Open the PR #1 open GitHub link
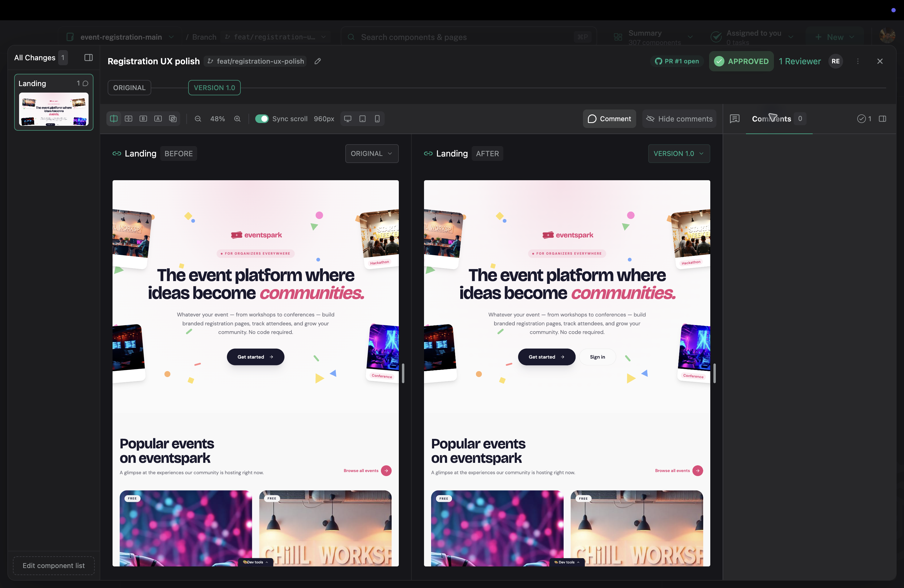This screenshot has width=904, height=588. coord(677,61)
